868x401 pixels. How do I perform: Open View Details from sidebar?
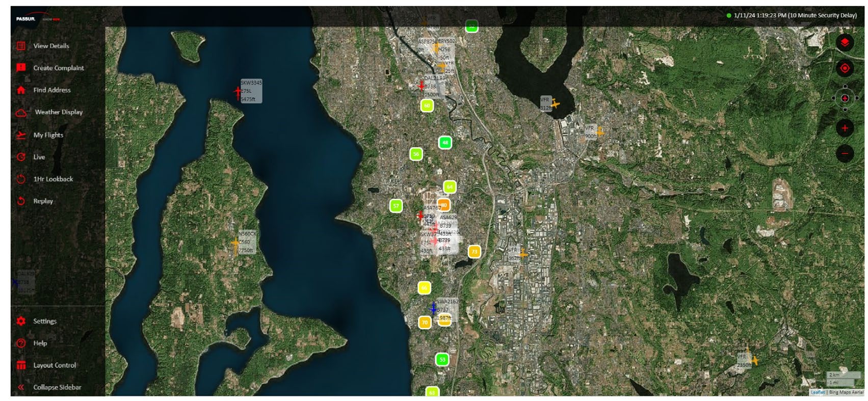click(51, 46)
